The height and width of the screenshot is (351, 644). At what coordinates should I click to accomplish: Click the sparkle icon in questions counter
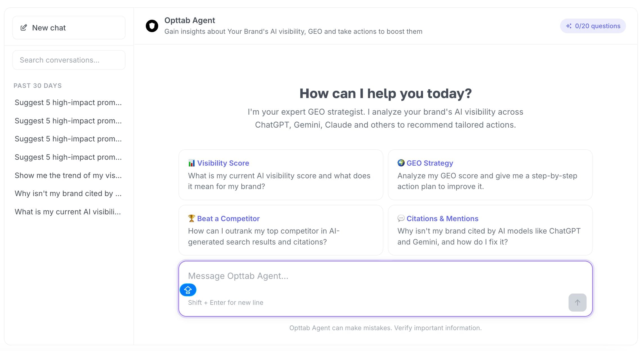569,26
